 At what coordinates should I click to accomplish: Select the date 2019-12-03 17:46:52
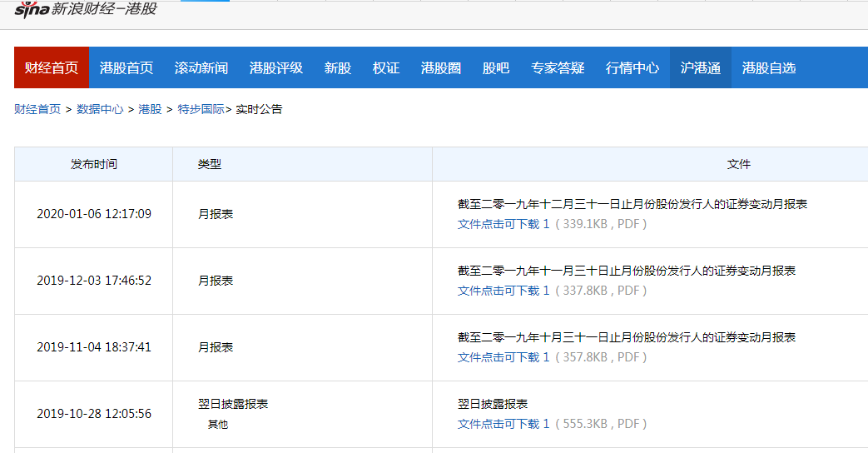[x=94, y=281]
